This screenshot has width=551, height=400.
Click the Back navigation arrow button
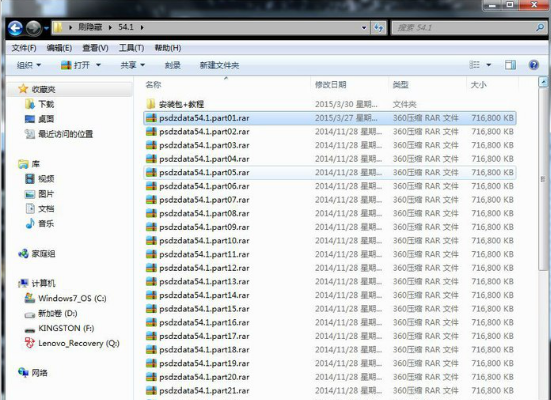tap(15, 28)
